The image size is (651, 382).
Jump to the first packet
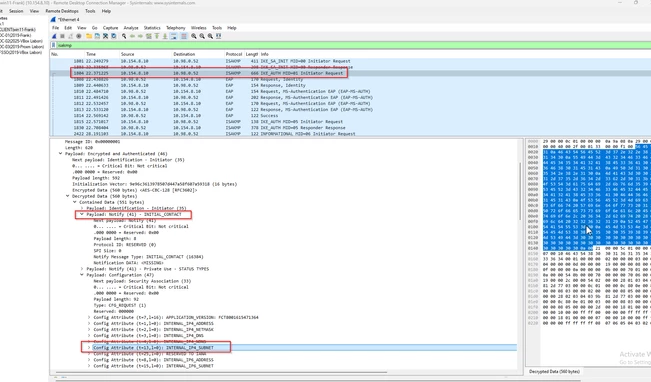click(157, 37)
